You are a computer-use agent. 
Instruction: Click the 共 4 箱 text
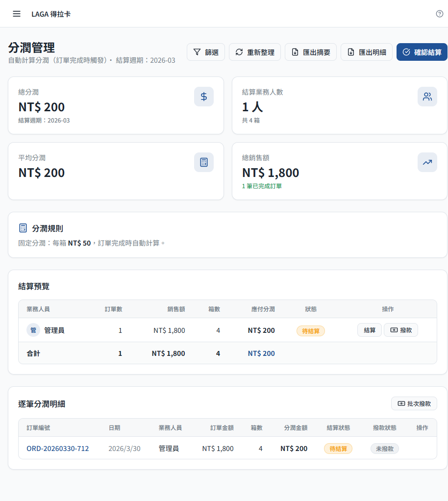pos(251,121)
